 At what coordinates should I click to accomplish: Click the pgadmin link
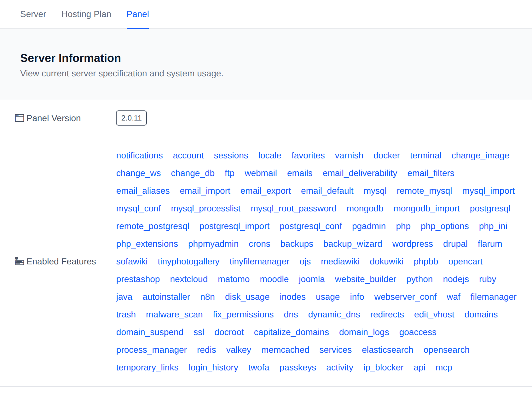point(369,226)
